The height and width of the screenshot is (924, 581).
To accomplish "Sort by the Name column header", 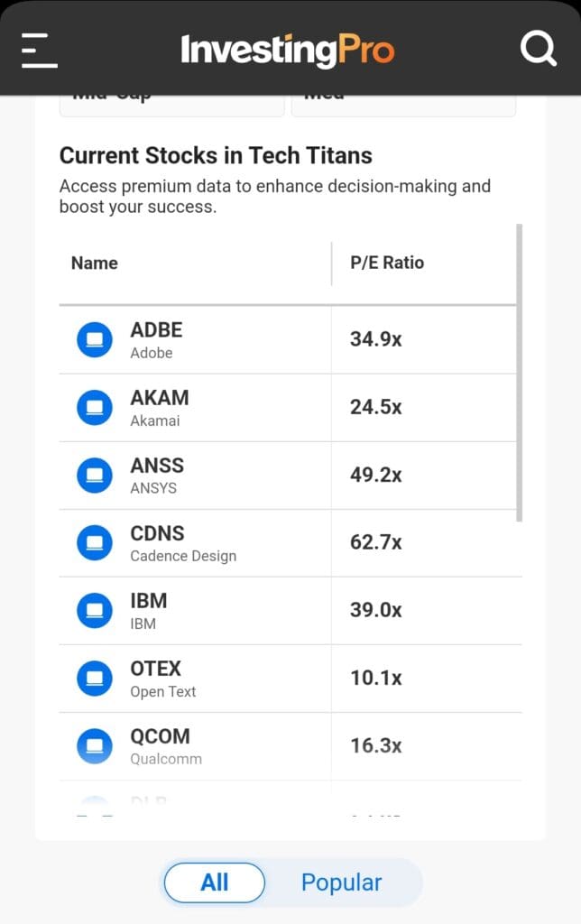I will (x=95, y=263).
